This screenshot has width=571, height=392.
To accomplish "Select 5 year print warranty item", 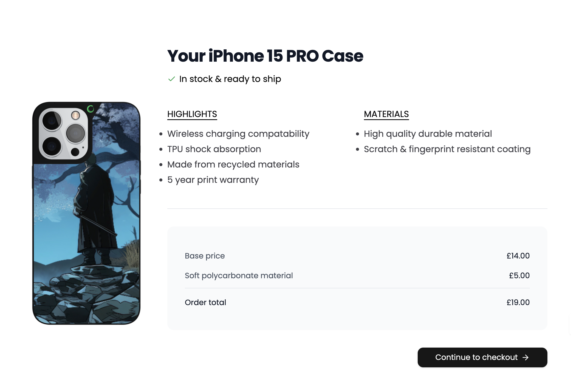I will click(x=213, y=180).
